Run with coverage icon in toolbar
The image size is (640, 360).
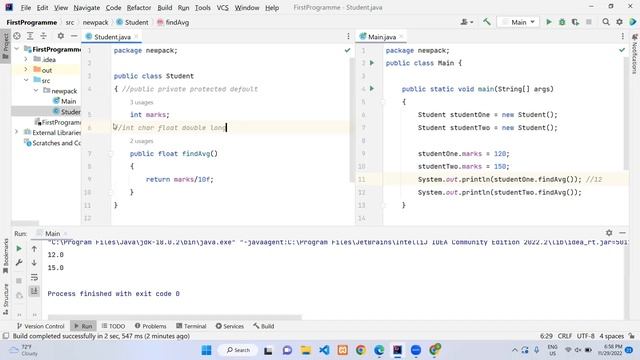click(575, 22)
